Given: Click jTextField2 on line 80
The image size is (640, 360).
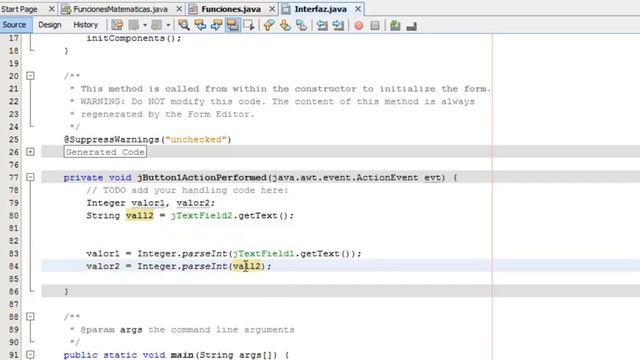Looking at the screenshot, I should click(201, 216).
